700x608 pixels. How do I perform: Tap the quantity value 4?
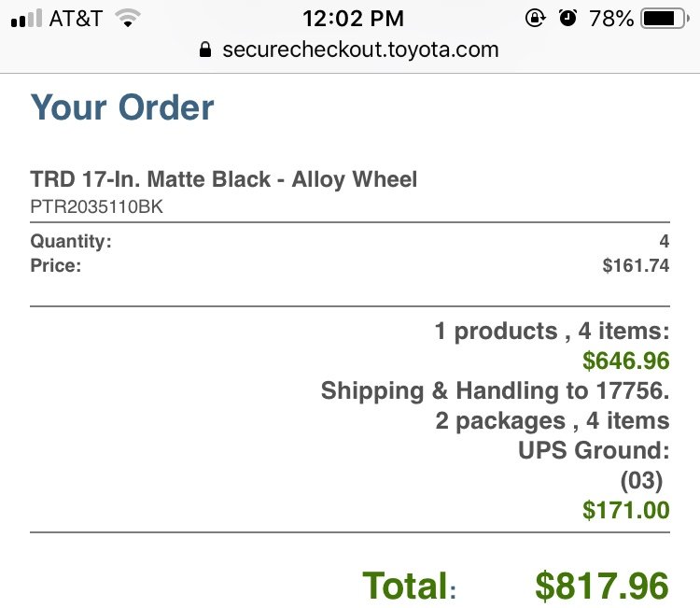coord(665,241)
